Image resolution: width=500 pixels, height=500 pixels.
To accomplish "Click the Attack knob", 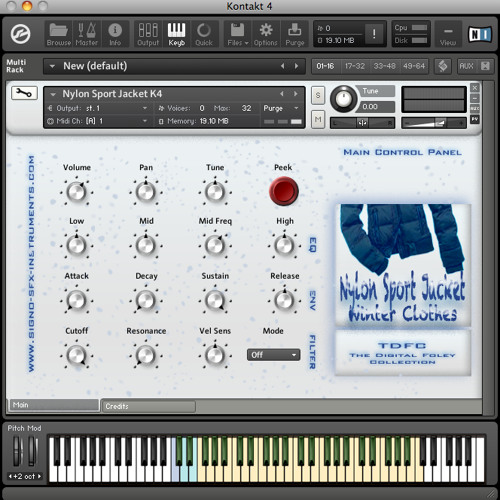I will [77, 300].
